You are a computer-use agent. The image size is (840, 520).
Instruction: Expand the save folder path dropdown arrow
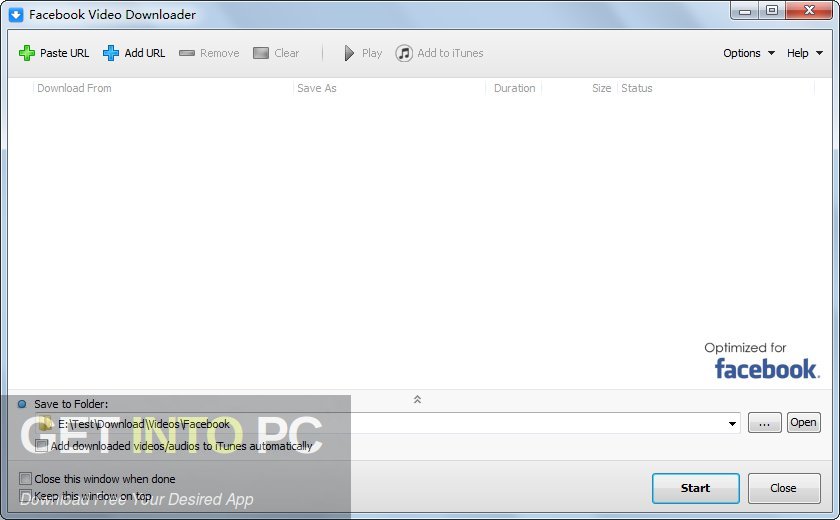(732, 424)
